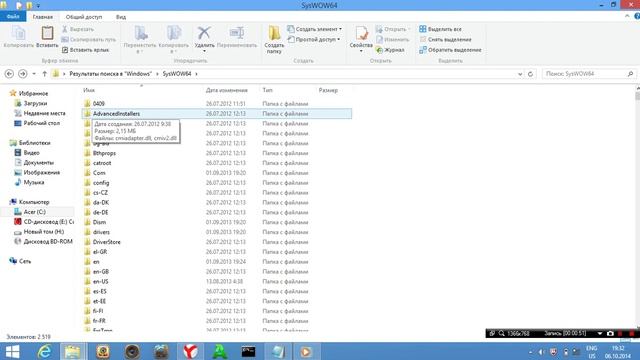This screenshot has width=640, height=360.
Task: Select the DriverStore folder
Action: 107,242
